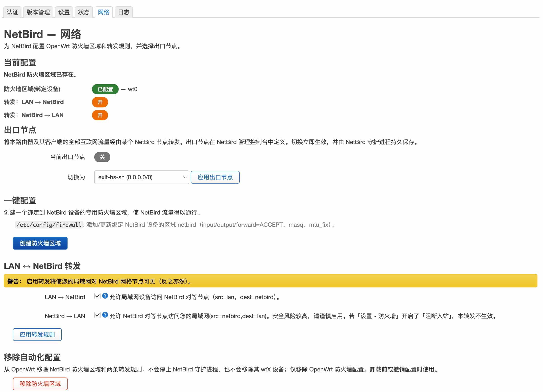Click the 出口节点 section heading

click(x=20, y=130)
